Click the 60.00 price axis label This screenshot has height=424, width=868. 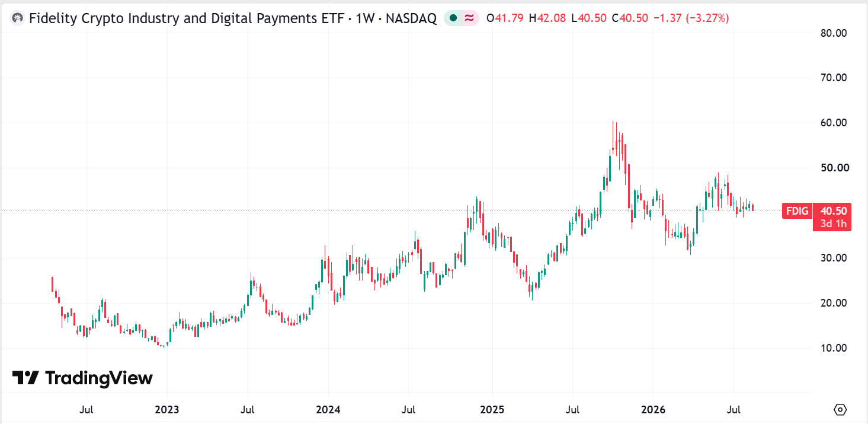(834, 123)
